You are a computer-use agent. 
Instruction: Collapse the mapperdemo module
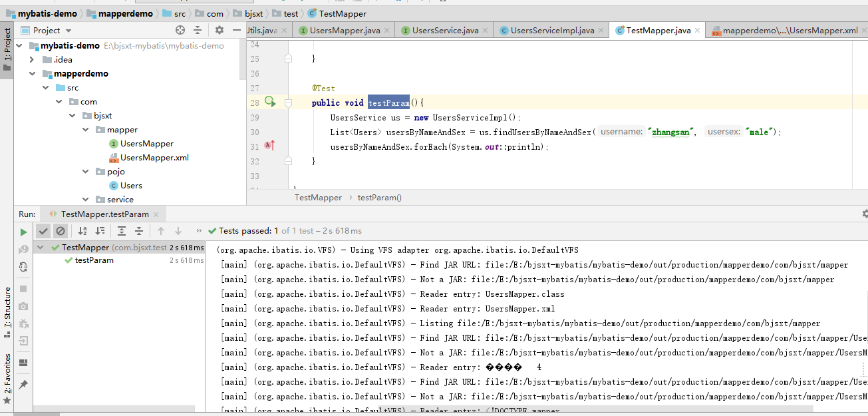(32, 74)
